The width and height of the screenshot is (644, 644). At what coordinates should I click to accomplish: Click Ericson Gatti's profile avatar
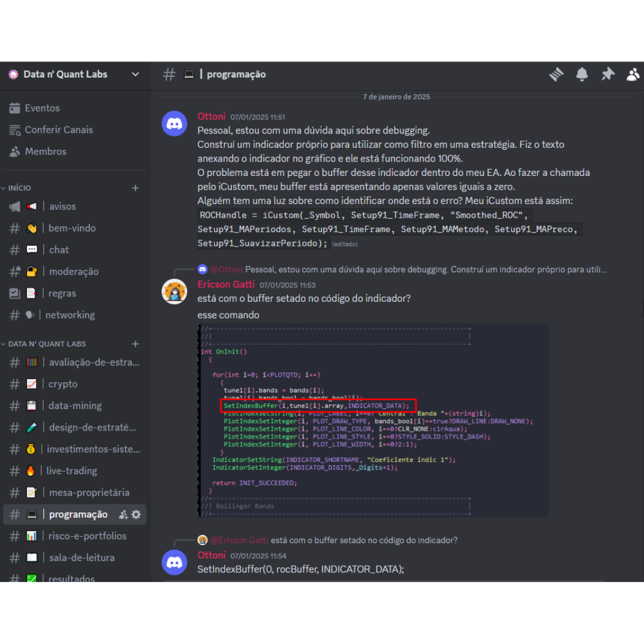pos(174,292)
